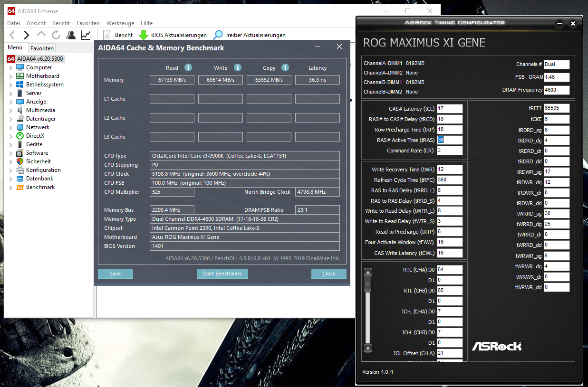Click the Up arrow in AIDA64 toolbar
This screenshot has width=588, height=387.
[41, 35]
